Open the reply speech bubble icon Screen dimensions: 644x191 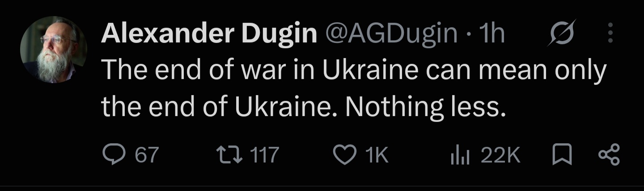click(114, 155)
